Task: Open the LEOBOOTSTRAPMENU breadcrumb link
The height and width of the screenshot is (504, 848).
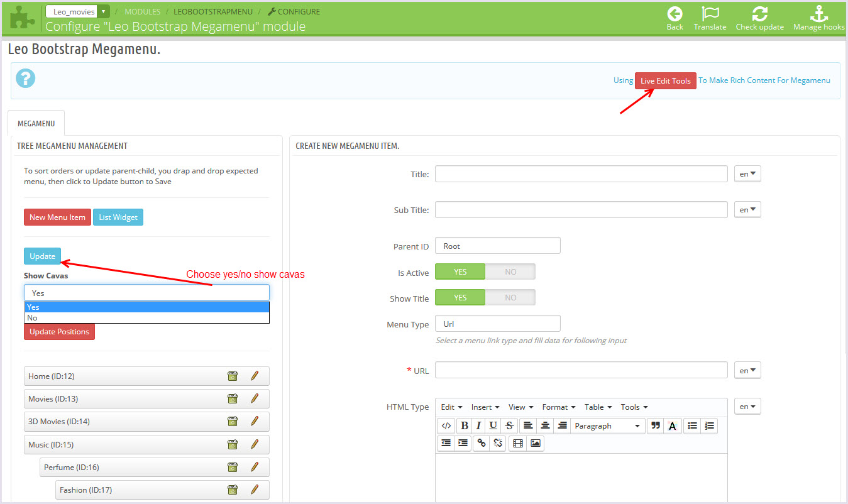Action: [x=213, y=11]
